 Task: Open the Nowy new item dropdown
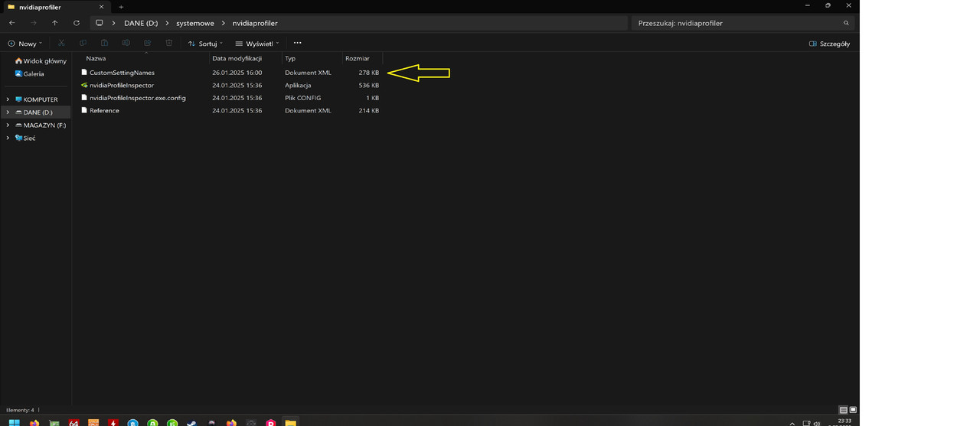[25, 44]
